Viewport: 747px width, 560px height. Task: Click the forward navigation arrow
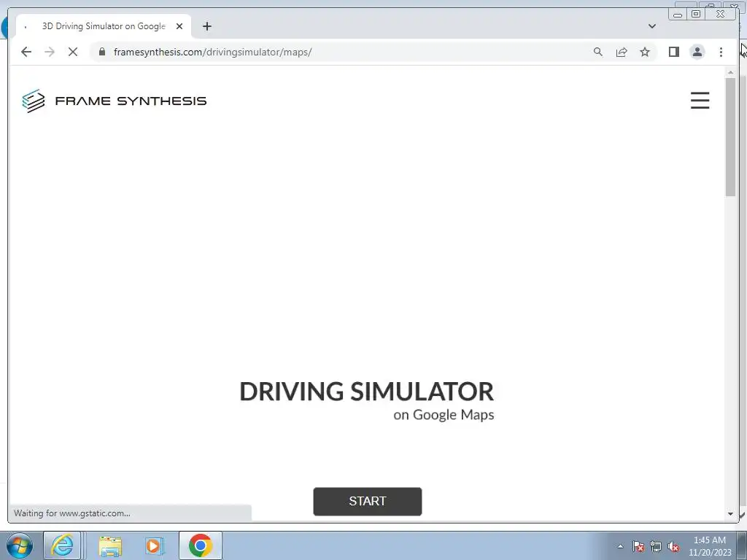pyautogui.click(x=50, y=52)
